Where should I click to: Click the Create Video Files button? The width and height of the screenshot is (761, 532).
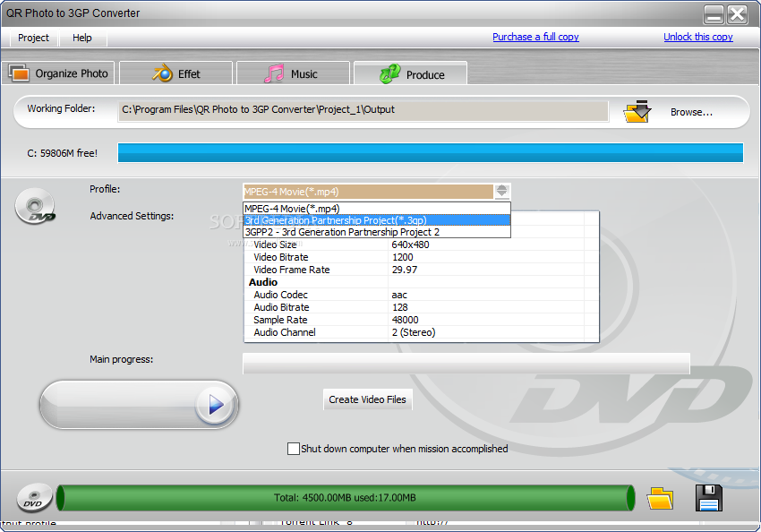point(367,399)
